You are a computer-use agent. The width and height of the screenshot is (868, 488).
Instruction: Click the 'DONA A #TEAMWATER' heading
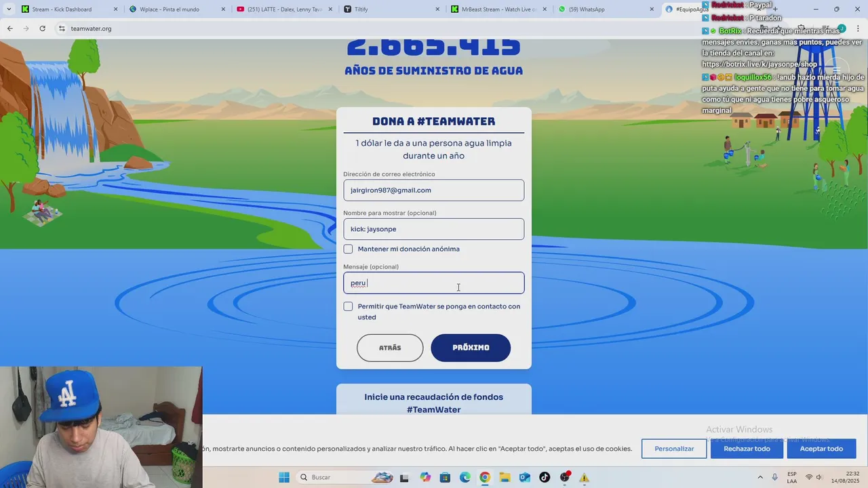[434, 121]
